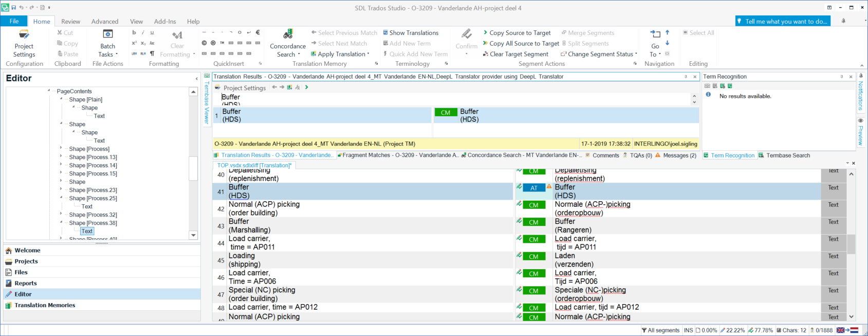Image resolution: width=868 pixels, height=336 pixels.
Task: Open the Batch Tasks menu
Action: pyautogui.click(x=107, y=43)
